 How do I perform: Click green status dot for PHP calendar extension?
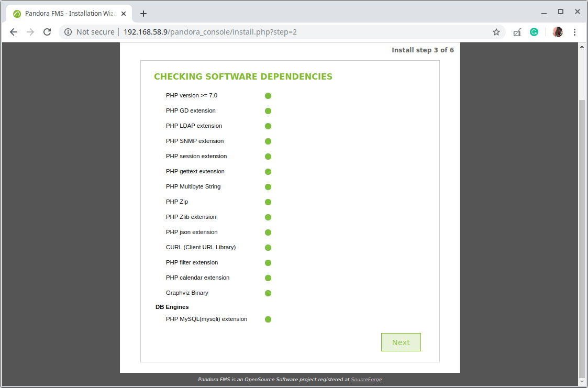point(268,278)
